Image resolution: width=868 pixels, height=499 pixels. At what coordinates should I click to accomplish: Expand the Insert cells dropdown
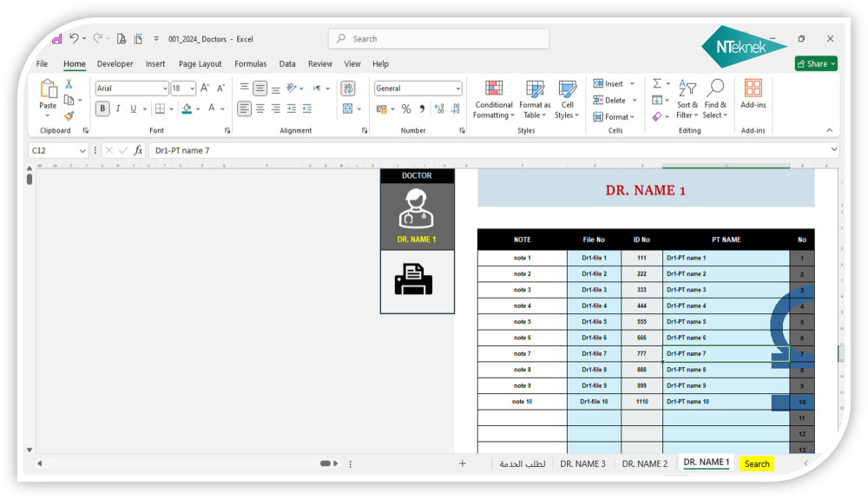coord(632,83)
